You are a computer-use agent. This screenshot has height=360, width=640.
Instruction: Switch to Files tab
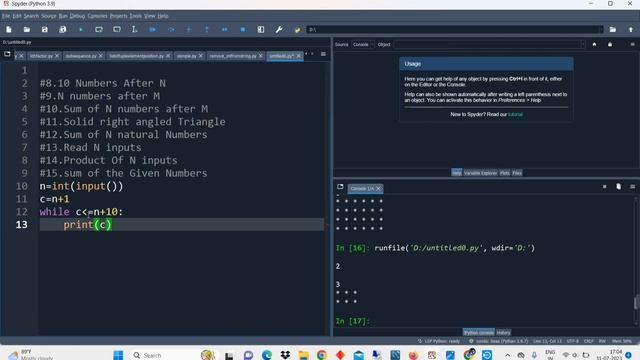tap(517, 173)
